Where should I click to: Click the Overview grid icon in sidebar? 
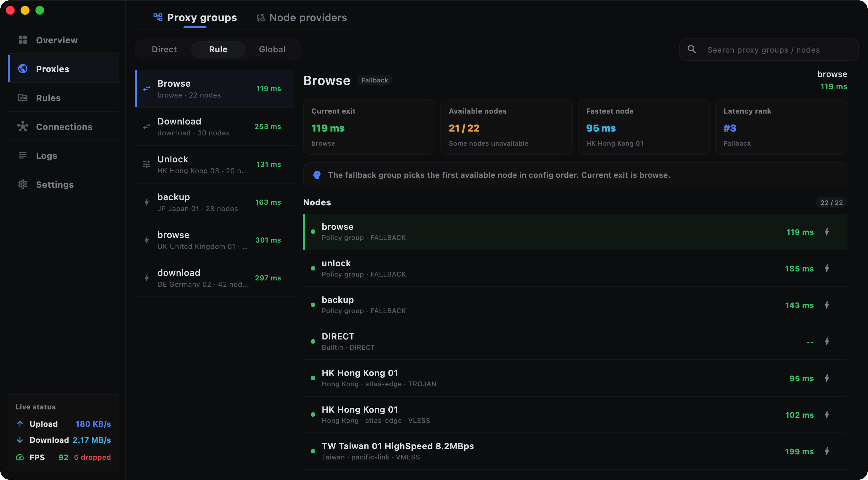22,40
